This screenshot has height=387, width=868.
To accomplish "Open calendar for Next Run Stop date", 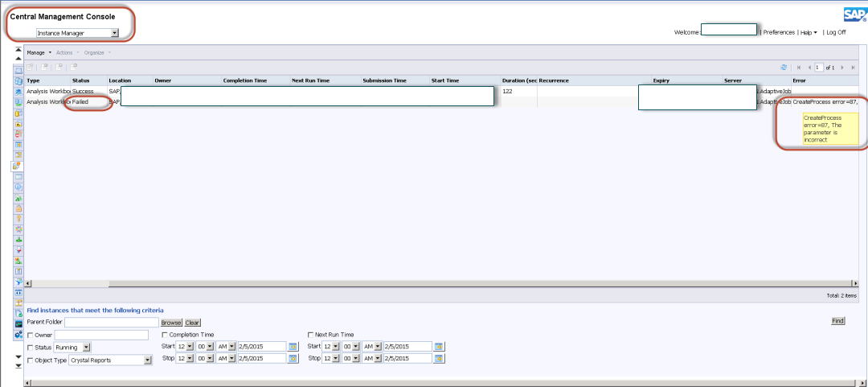I will [440, 358].
